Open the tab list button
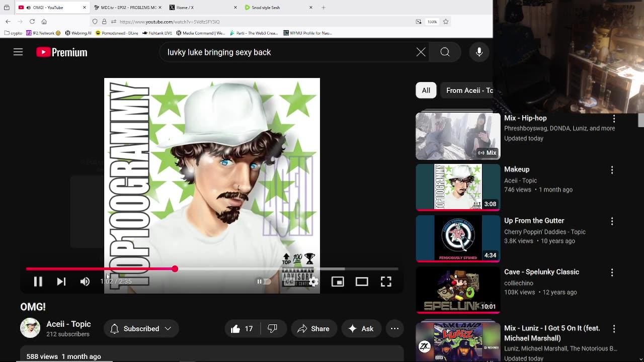The image size is (644, 362). click(x=7, y=8)
